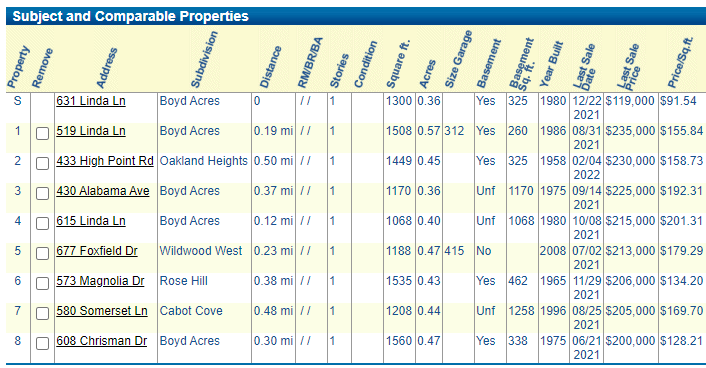Click the 415 garage size value

click(x=454, y=250)
